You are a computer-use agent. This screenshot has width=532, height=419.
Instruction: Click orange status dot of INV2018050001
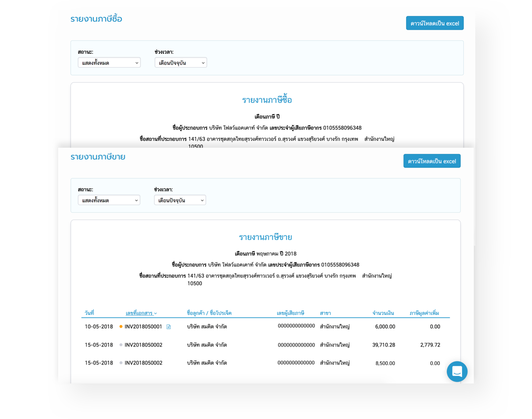121,327
